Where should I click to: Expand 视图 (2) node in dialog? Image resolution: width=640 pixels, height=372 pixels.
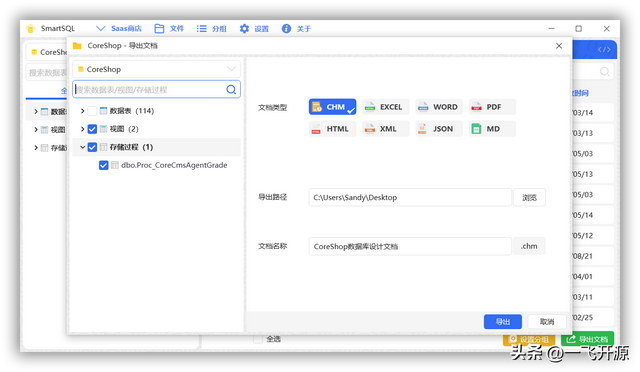click(82, 129)
